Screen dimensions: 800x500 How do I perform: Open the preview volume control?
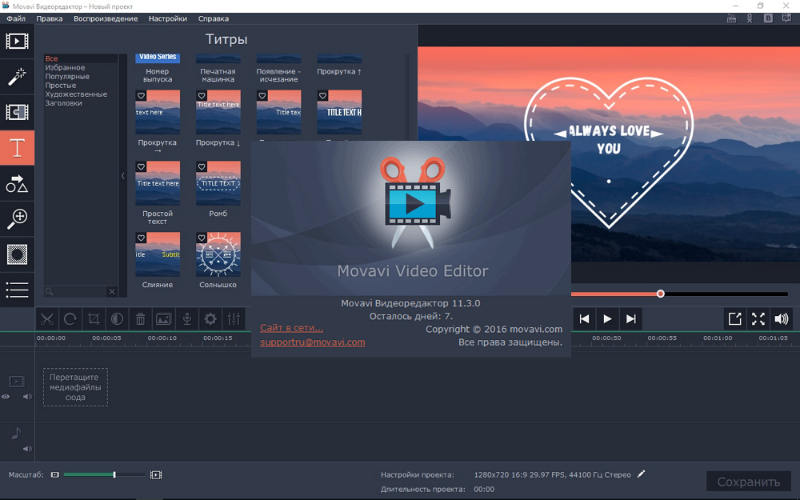[781, 319]
